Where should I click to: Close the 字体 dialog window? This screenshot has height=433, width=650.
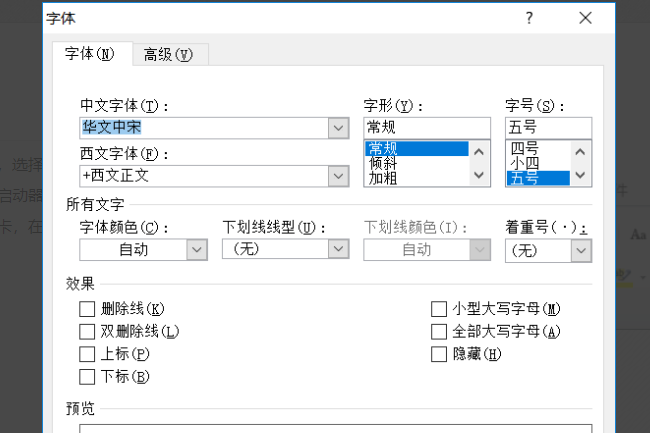tap(585, 18)
